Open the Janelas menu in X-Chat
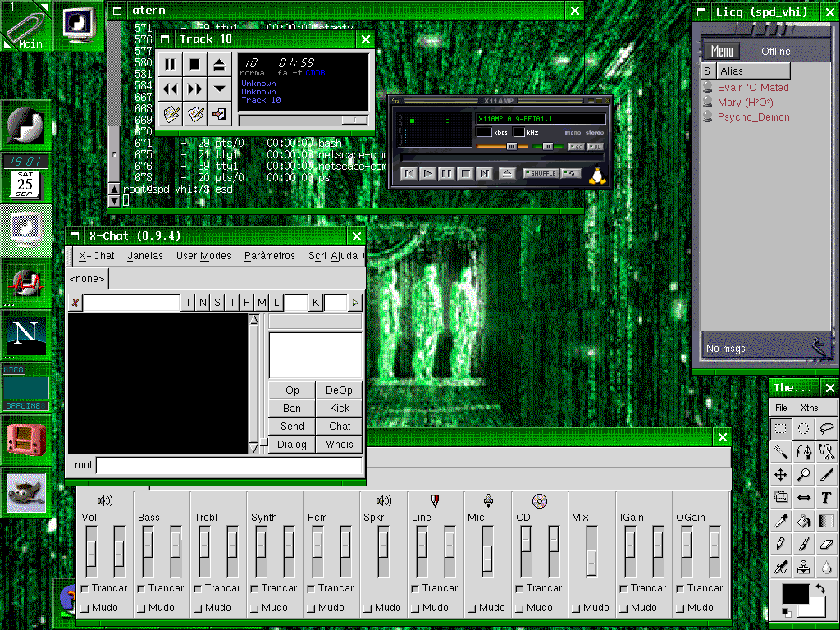Image resolution: width=840 pixels, height=630 pixels. (145, 256)
